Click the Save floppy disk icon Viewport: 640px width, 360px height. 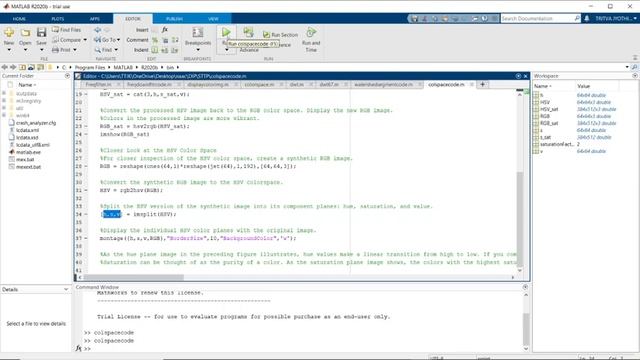click(41, 33)
